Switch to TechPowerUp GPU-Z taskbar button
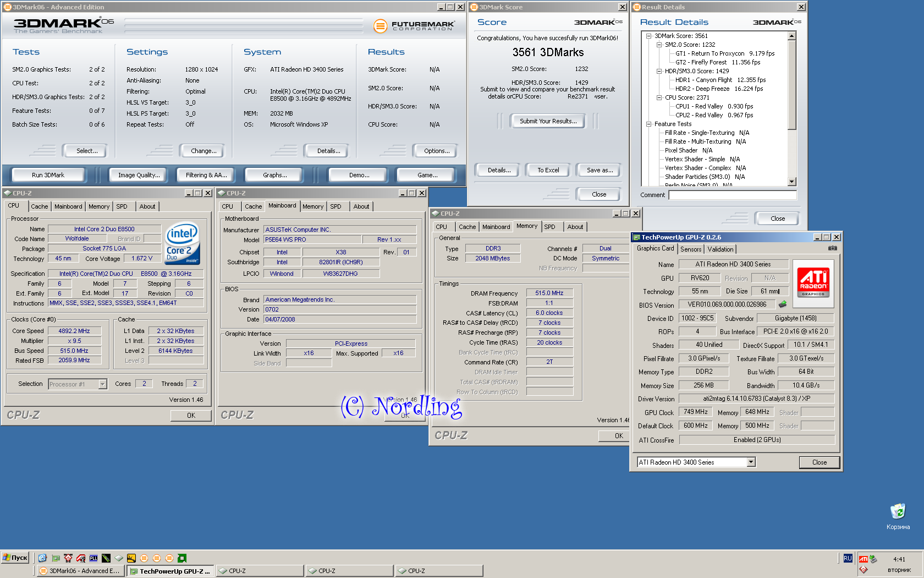924x578 pixels. [x=170, y=571]
